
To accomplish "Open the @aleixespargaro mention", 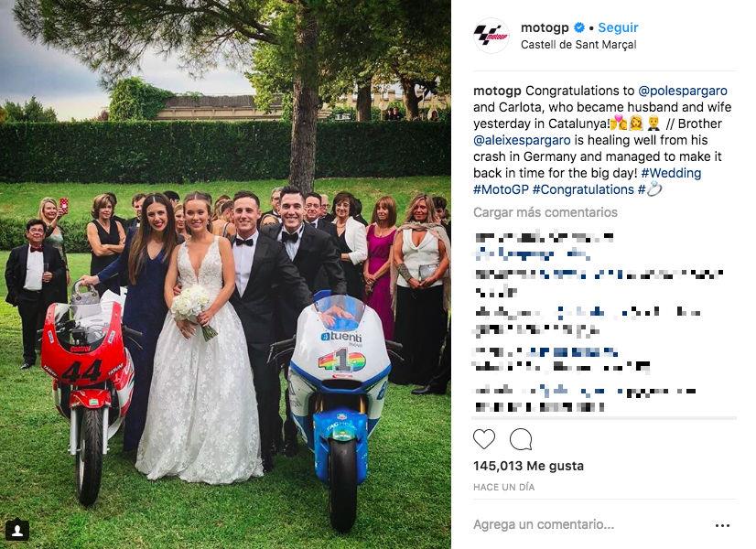I will (x=522, y=140).
